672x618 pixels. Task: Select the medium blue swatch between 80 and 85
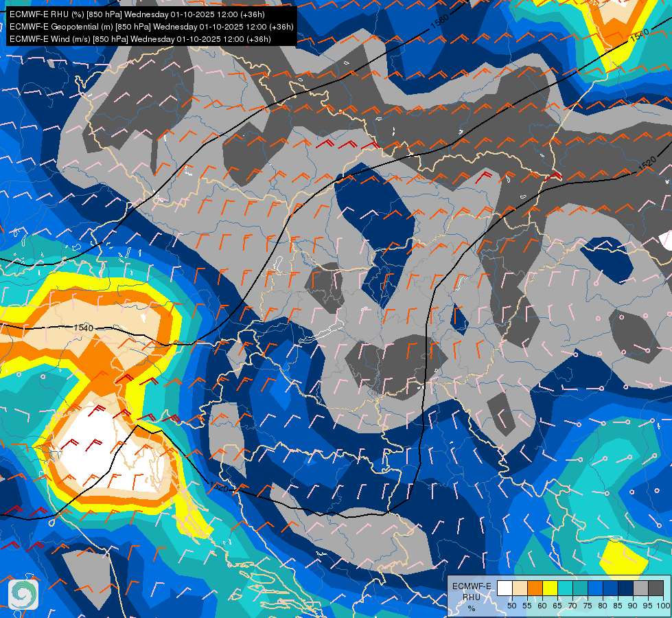pyautogui.click(x=610, y=588)
